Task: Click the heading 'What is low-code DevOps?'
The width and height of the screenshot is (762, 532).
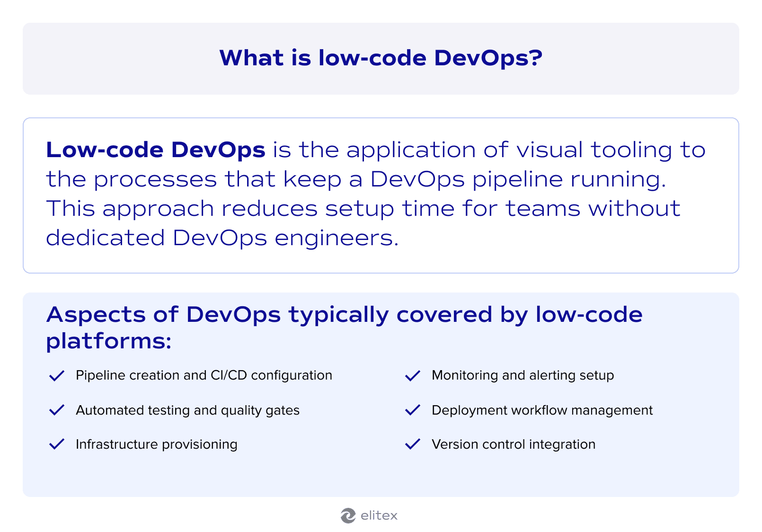Action: click(x=381, y=58)
